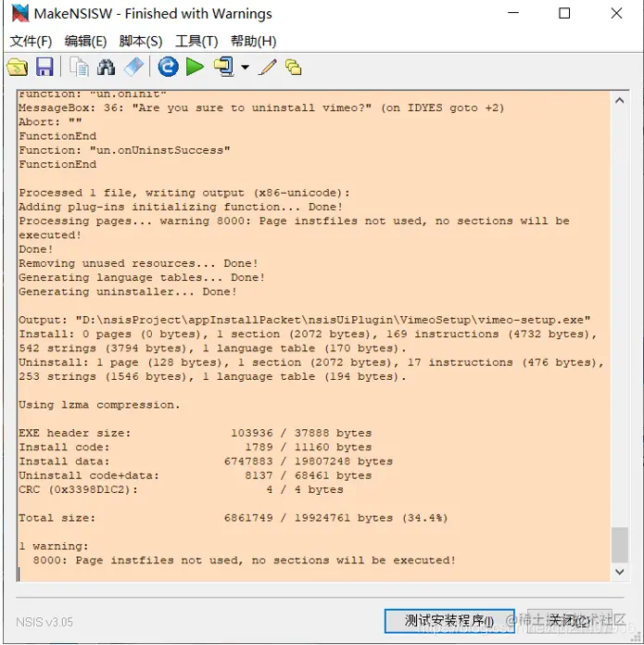Screen dimensions: 644x645
Task: Open the 工具(T) menu
Action: click(196, 41)
